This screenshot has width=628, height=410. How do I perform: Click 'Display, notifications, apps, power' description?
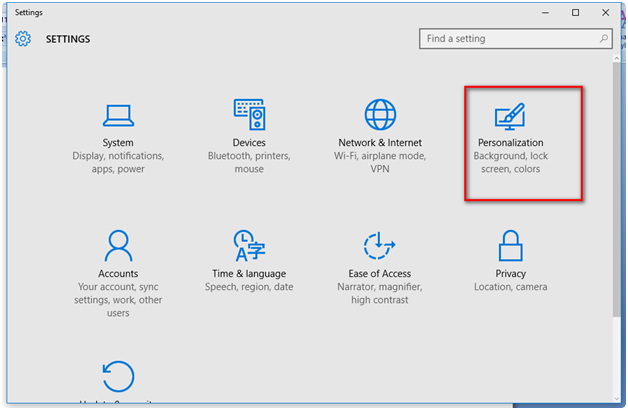pos(118,162)
